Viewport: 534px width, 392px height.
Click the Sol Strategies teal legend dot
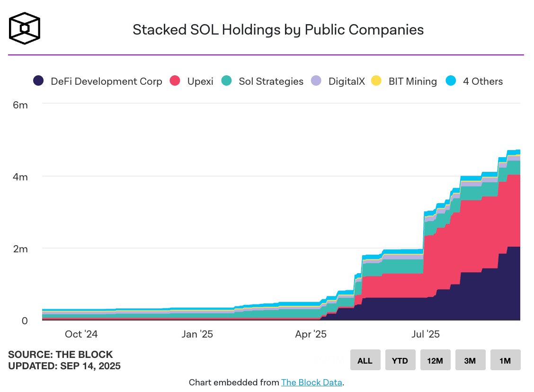227,81
